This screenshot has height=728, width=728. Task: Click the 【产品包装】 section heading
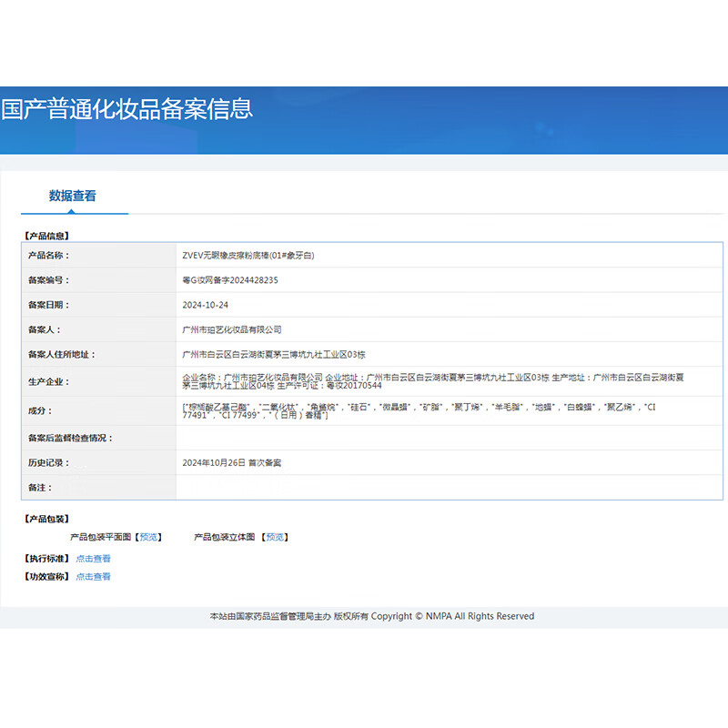click(45, 519)
